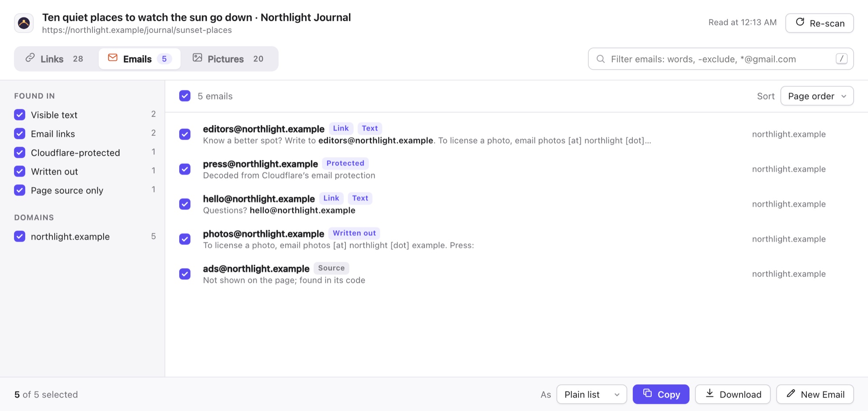Image resolution: width=868 pixels, height=411 pixels.
Task: Click the Download button
Action: click(733, 394)
